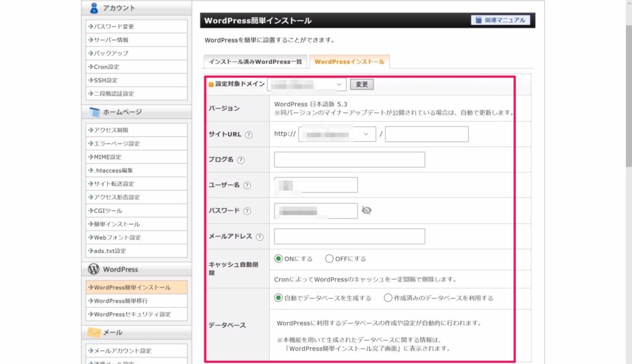
Task: Open the 設定対象ドメイン dropdown
Action: (x=307, y=85)
